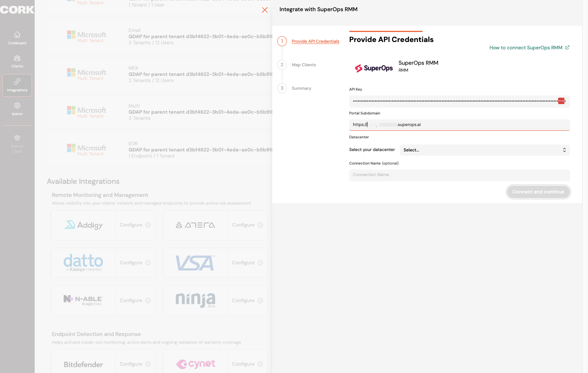Configure the Addigy integration

(x=135, y=225)
